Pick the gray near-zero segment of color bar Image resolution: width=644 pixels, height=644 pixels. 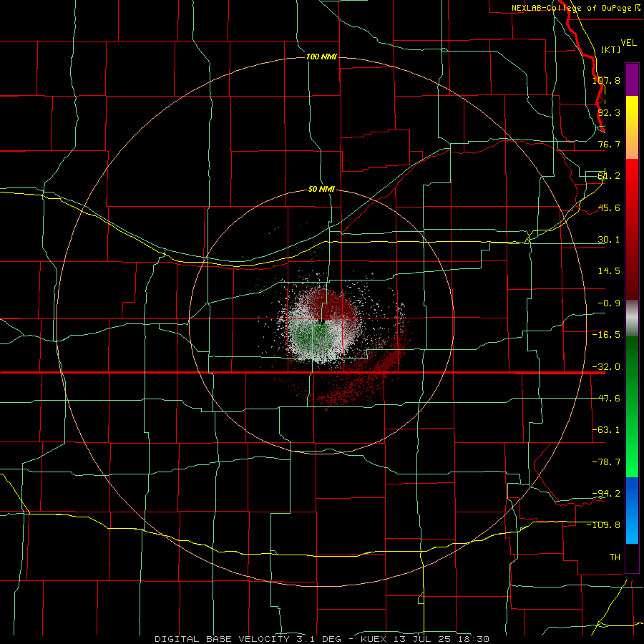[x=632, y=318]
